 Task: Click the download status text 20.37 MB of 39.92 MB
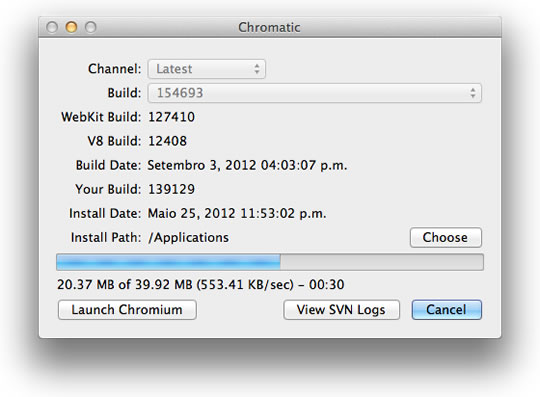coord(200,285)
